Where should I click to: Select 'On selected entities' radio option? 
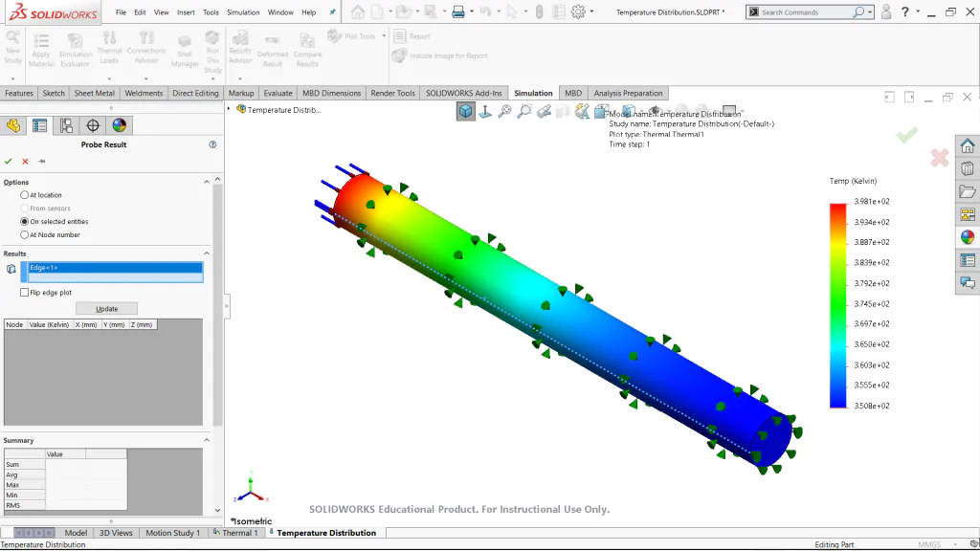24,221
